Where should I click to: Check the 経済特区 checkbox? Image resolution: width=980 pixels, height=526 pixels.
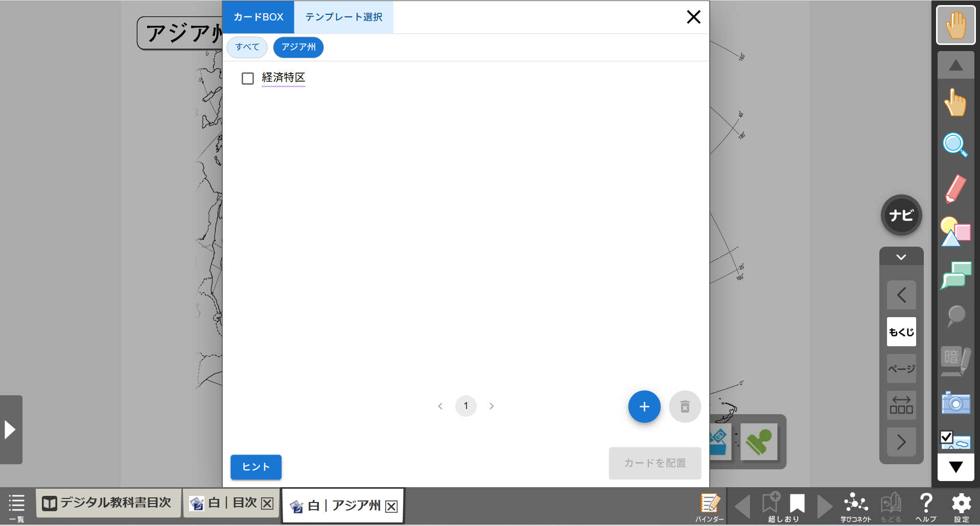coord(248,78)
